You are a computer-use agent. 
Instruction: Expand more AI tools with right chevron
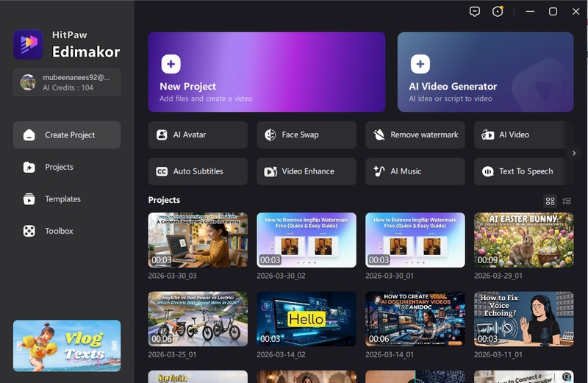tap(574, 153)
